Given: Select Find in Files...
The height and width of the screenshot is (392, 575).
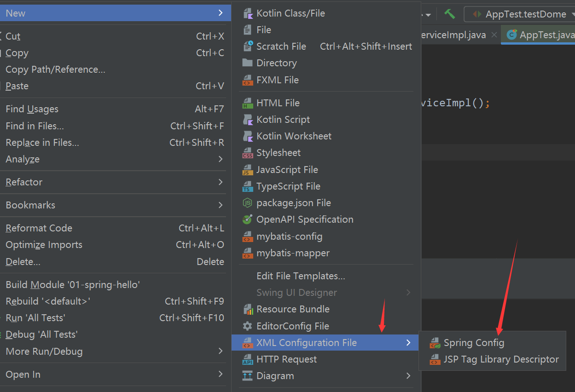Looking at the screenshot, I should tap(116, 126).
